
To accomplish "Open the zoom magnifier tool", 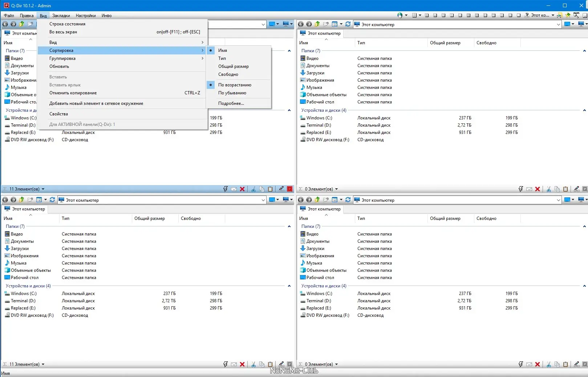I will [576, 15].
